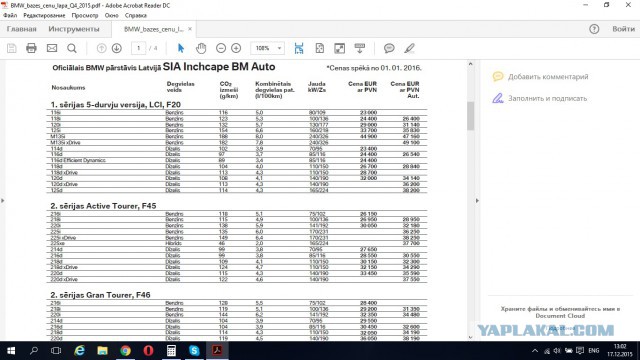Zoom out with the minus icon
This screenshot has width=640, height=360.
(x=221, y=48)
